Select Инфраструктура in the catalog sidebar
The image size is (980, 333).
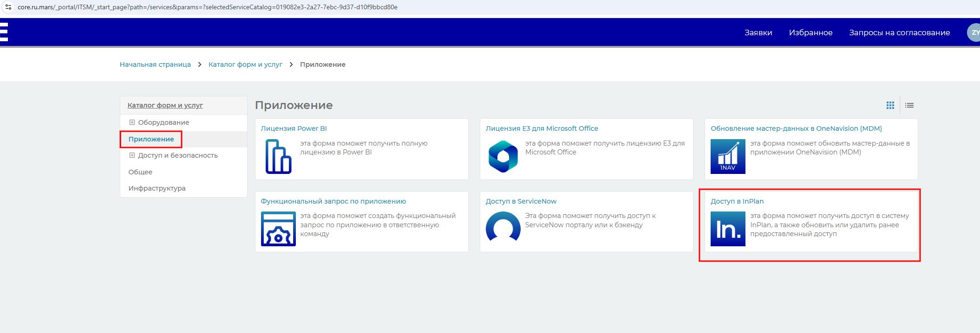(x=157, y=188)
